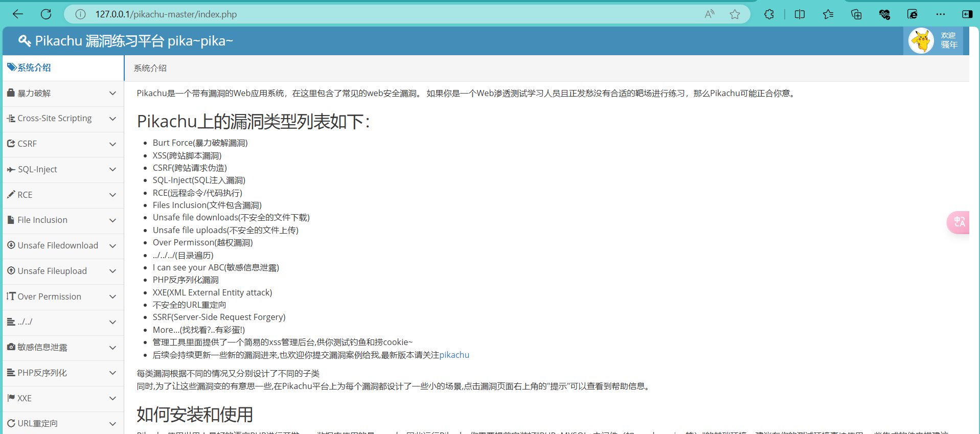
Task: Expand the ../../ directory traversal chevron
Action: pos(112,322)
